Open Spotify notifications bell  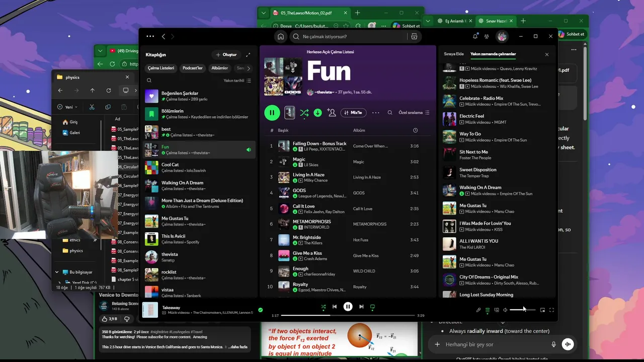coord(475,36)
